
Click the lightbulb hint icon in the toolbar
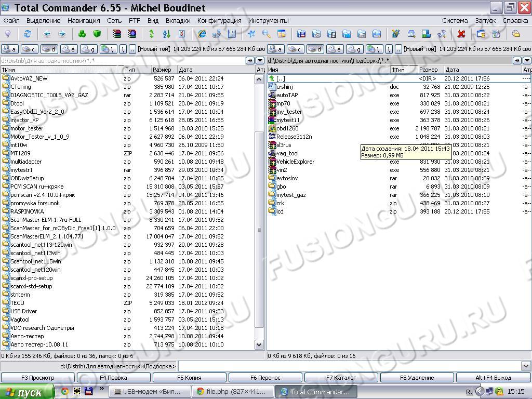pyautogui.click(x=8, y=34)
